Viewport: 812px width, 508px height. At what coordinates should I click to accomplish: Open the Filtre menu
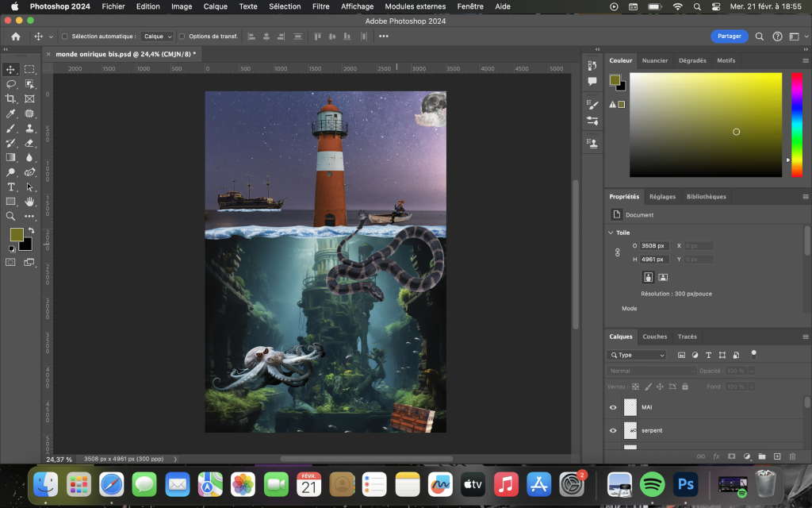[321, 6]
